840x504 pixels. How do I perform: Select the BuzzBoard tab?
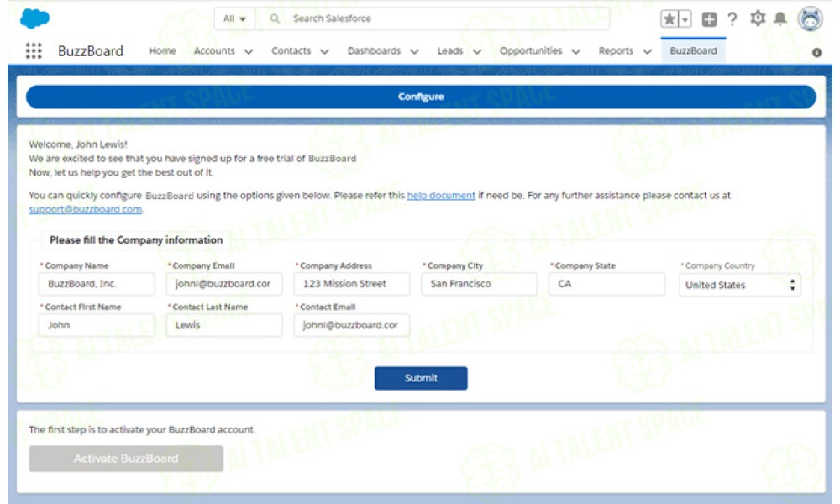click(x=693, y=51)
